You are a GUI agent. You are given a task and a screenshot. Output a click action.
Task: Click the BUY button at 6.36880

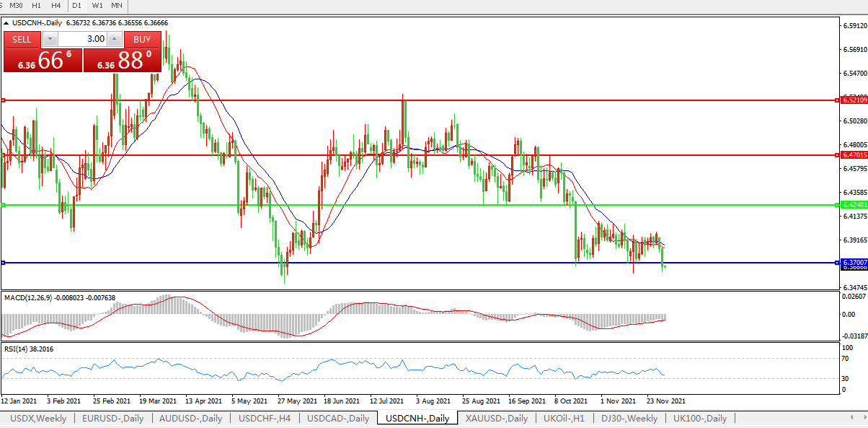click(x=142, y=39)
